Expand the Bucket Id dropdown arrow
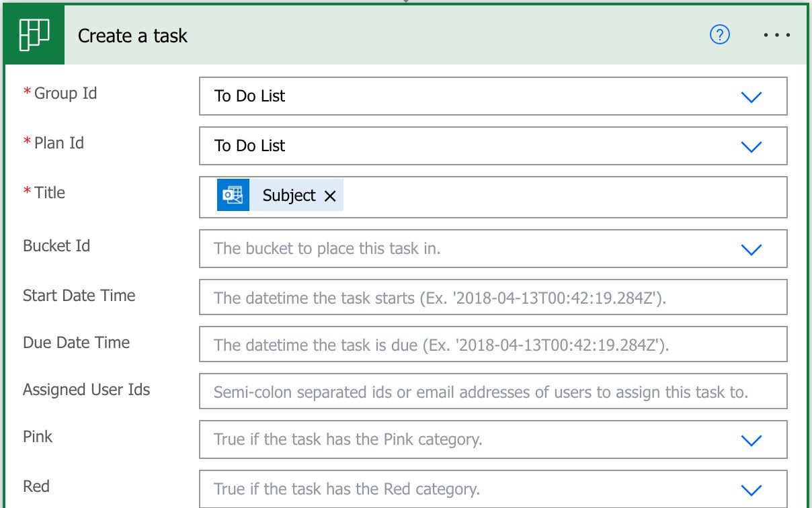 click(751, 249)
